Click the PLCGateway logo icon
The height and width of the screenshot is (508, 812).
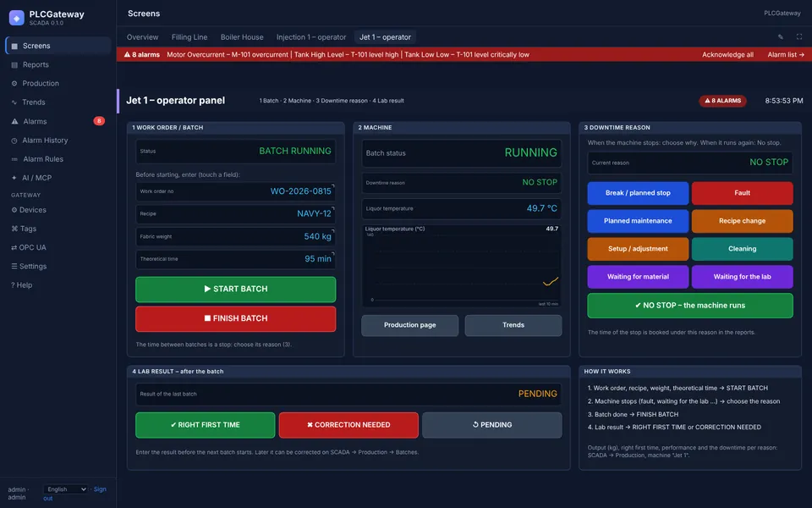click(17, 18)
